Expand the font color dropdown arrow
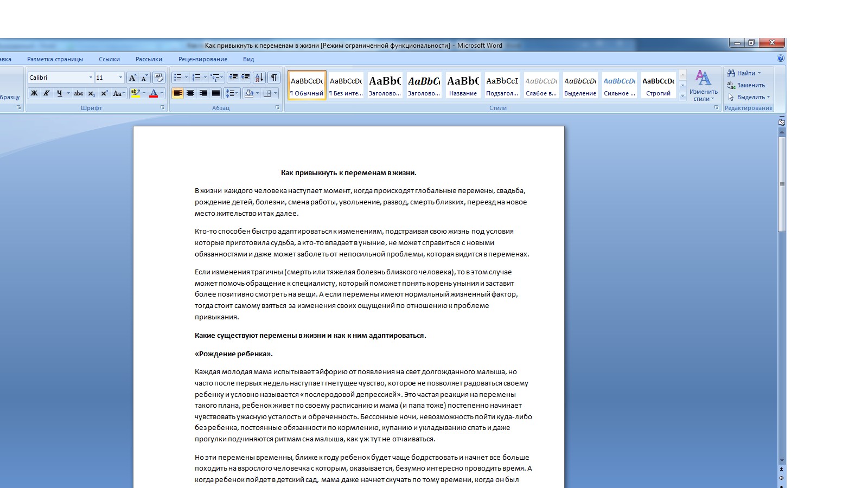 coord(162,93)
